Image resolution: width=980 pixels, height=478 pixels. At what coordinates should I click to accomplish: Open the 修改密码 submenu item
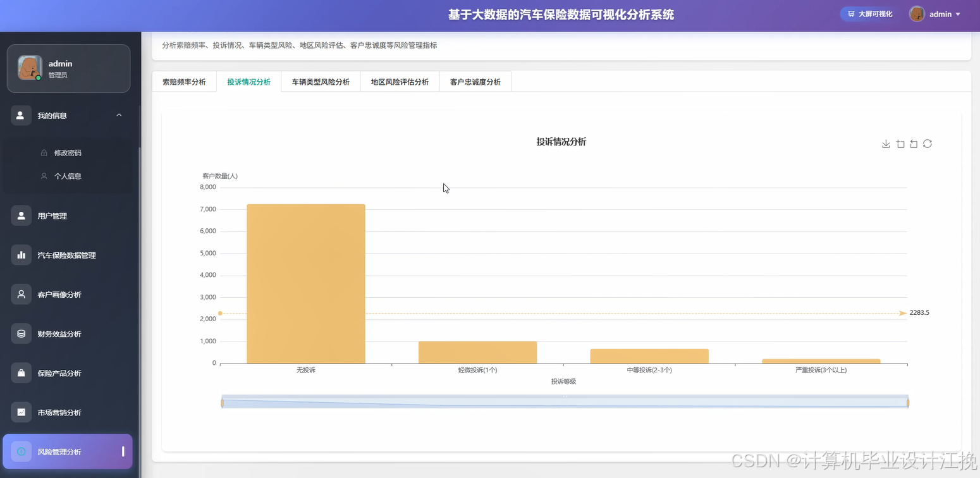(68, 153)
